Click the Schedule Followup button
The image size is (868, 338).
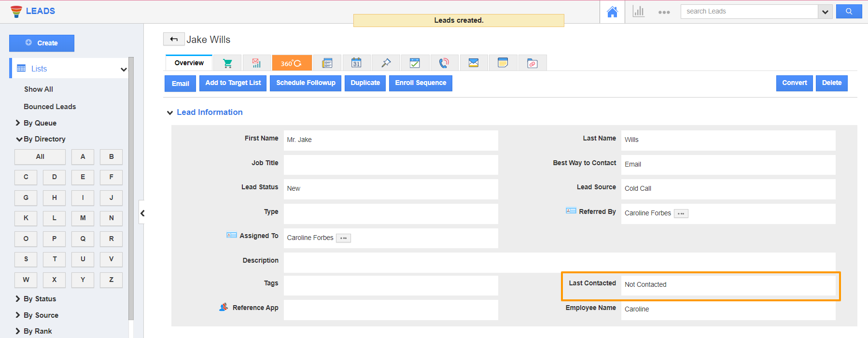click(x=306, y=83)
